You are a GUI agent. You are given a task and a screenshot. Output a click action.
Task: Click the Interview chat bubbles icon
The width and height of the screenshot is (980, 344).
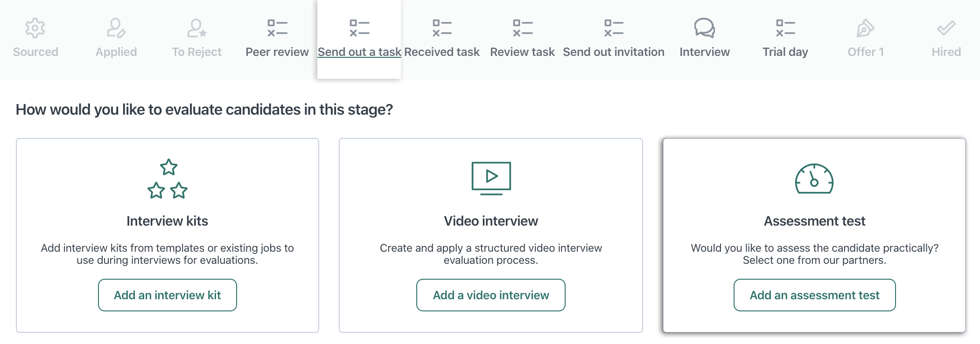pos(705,28)
